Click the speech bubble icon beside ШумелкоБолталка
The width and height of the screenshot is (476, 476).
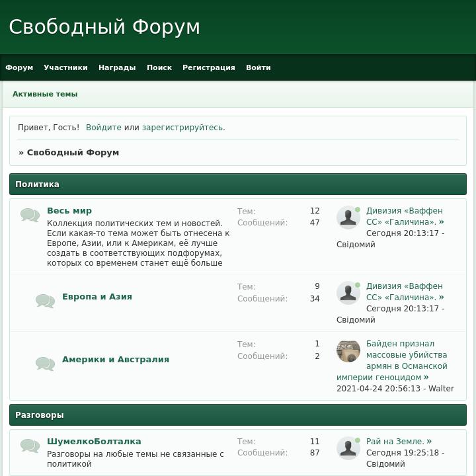point(30,446)
